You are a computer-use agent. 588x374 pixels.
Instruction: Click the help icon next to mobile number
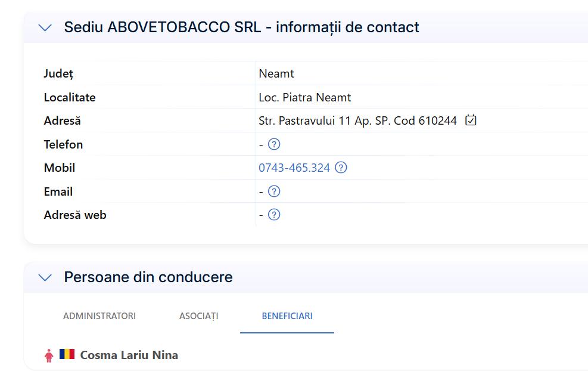tap(341, 168)
